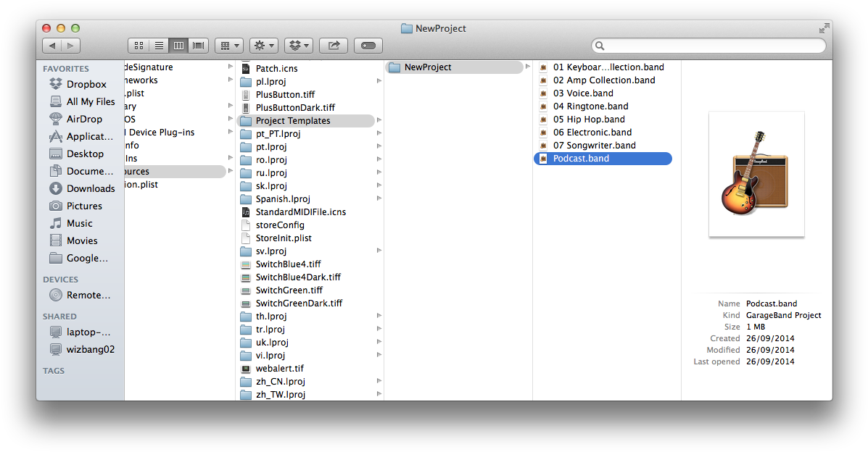Viewport: 868px width, 452px height.
Task: Expand pt_PT.lproj folder arrow
Action: (x=379, y=133)
